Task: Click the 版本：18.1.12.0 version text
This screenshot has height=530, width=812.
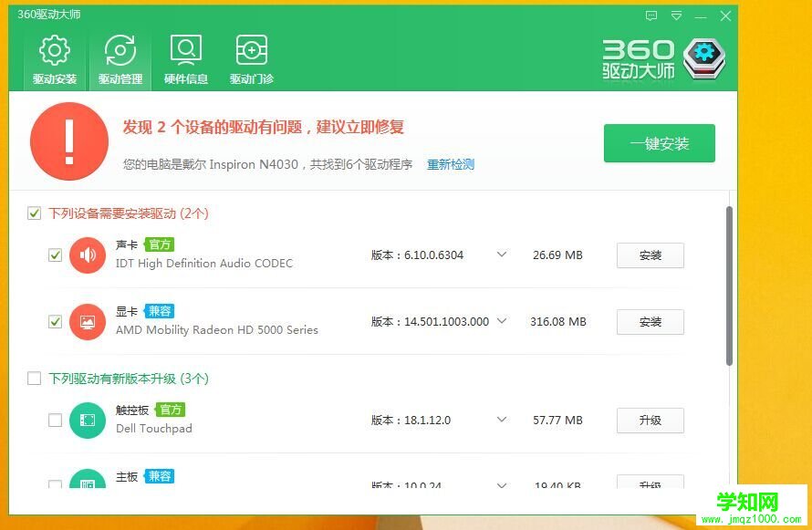Action: click(x=411, y=421)
